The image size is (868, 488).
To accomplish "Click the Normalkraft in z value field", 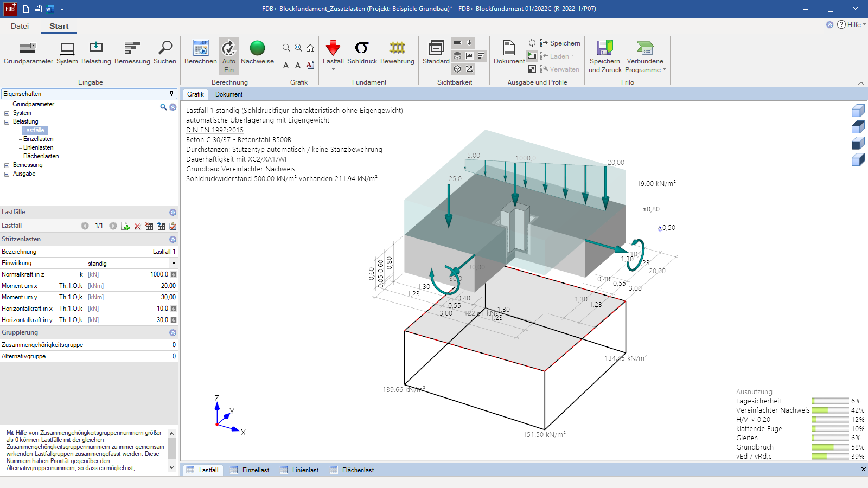I will [x=132, y=274].
